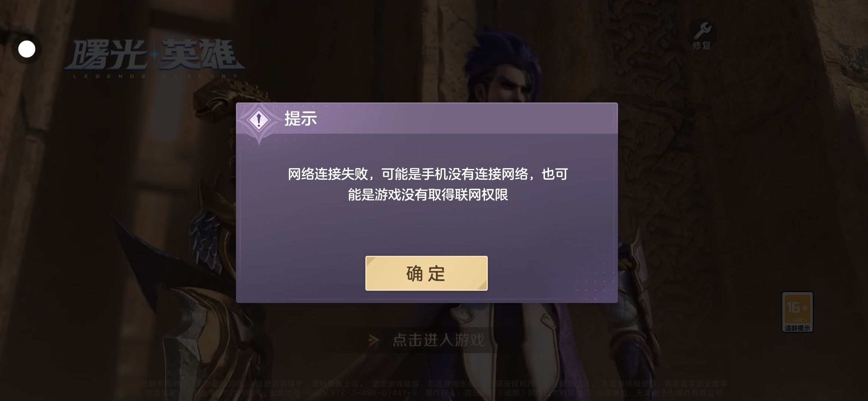This screenshot has width=868, height=401.
Task: Click the 抵制不良游戏 health advisory line
Action: (434, 384)
